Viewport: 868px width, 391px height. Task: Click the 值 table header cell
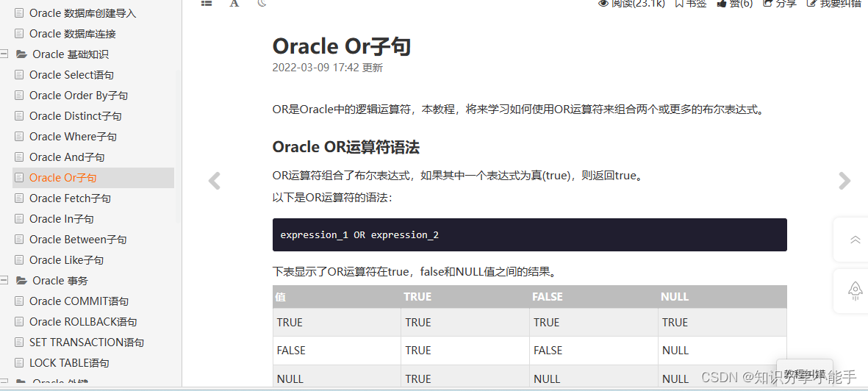(x=337, y=297)
